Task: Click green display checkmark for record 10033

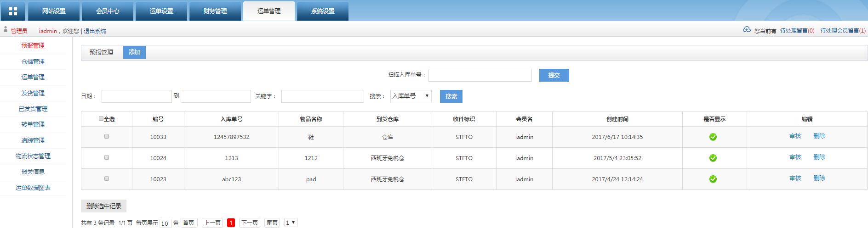Action: coord(713,137)
